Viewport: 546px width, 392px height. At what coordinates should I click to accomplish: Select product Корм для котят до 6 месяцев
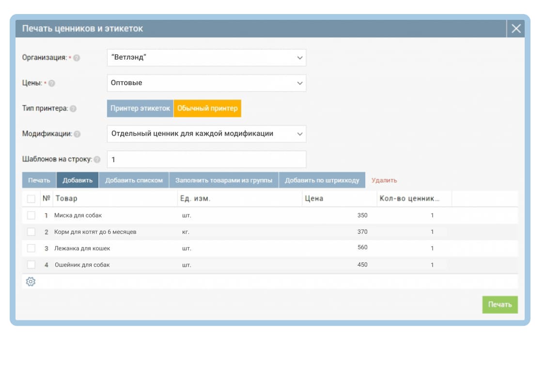pyautogui.click(x=95, y=232)
